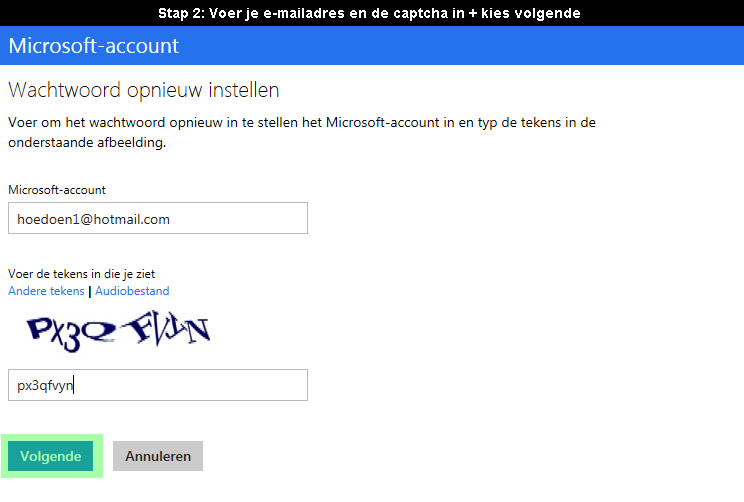The height and width of the screenshot is (502, 744).
Task: Click the Wachtwoord opnieuw instellen heading
Action: tap(144, 90)
